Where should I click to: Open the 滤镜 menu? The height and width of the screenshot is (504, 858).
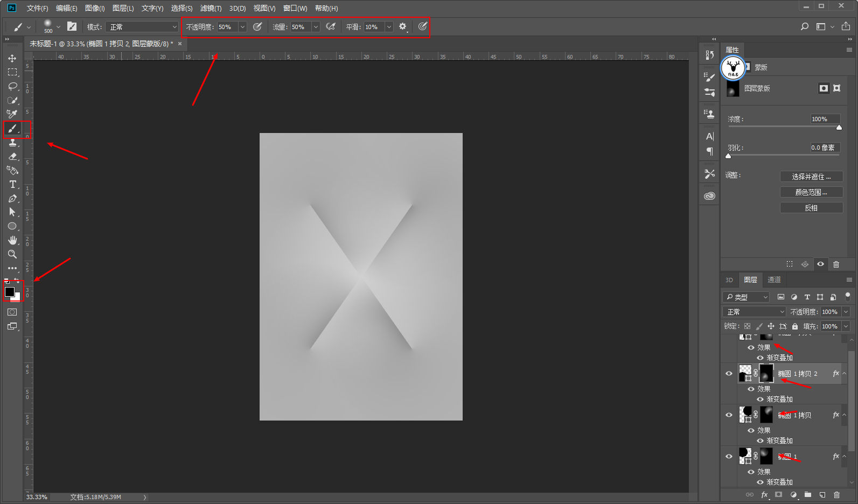tap(211, 8)
